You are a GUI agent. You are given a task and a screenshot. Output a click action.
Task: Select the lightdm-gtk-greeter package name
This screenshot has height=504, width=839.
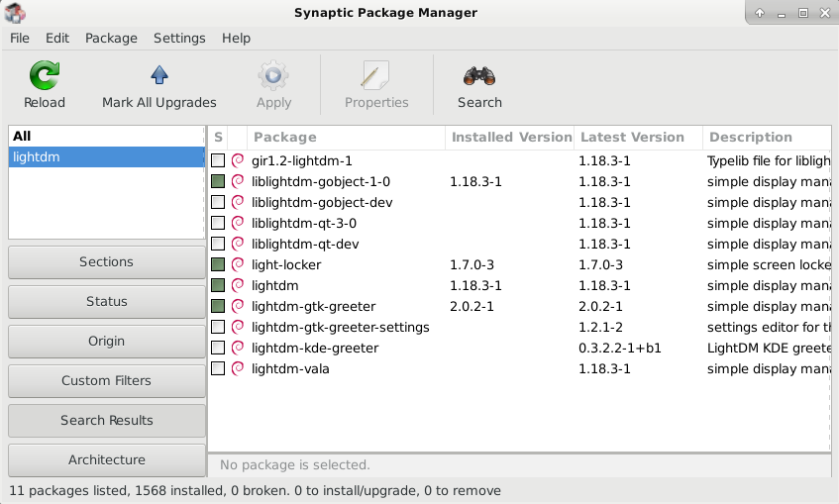(314, 307)
